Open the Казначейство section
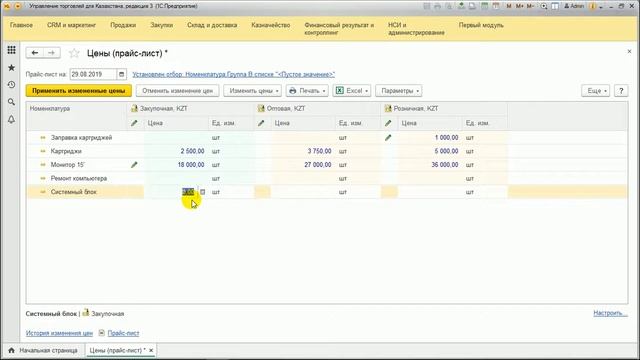The width and height of the screenshot is (640, 360). [x=271, y=25]
